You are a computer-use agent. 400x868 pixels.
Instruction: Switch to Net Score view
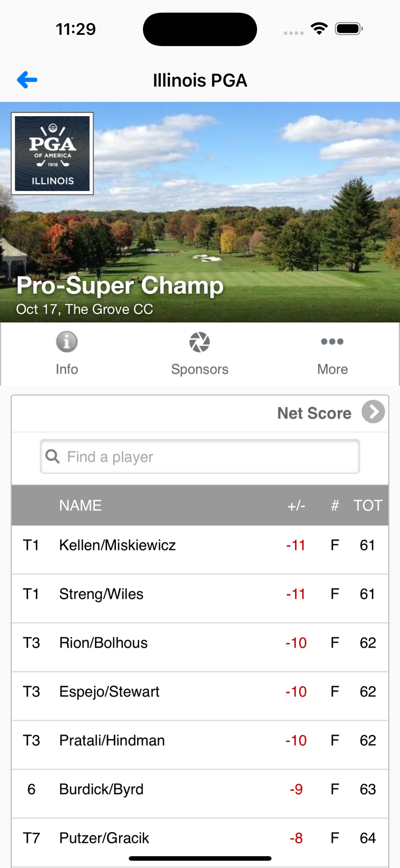pyautogui.click(x=314, y=413)
